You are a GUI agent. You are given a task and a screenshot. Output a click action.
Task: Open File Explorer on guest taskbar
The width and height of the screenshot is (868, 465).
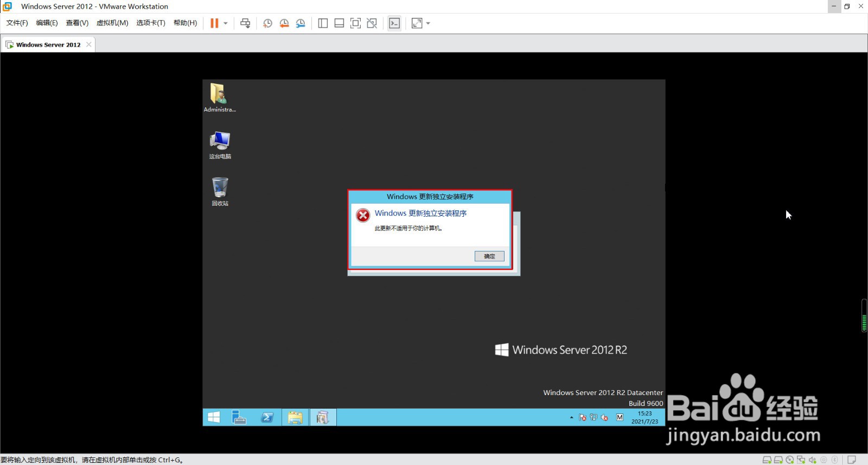(295, 417)
